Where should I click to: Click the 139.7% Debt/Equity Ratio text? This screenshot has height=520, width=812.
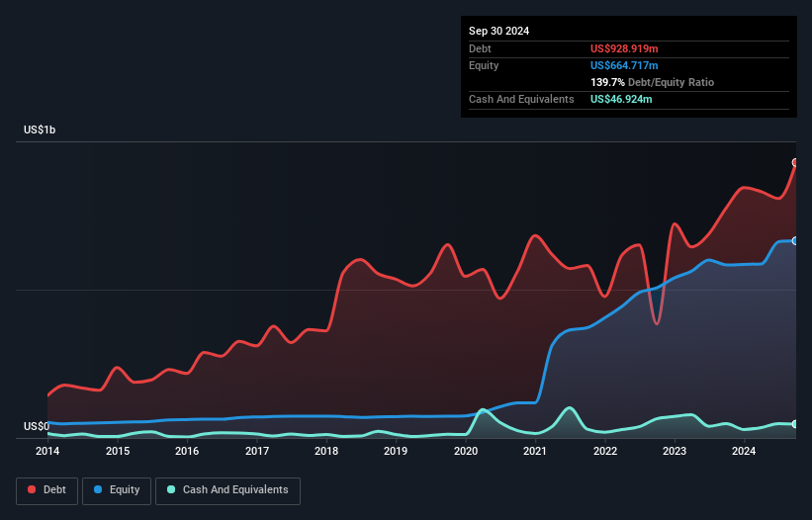652,82
